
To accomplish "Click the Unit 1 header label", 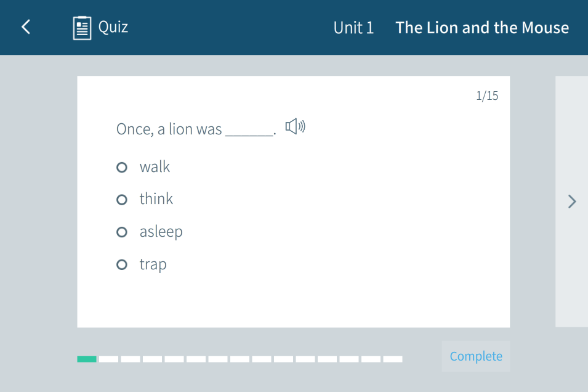I will point(353,28).
